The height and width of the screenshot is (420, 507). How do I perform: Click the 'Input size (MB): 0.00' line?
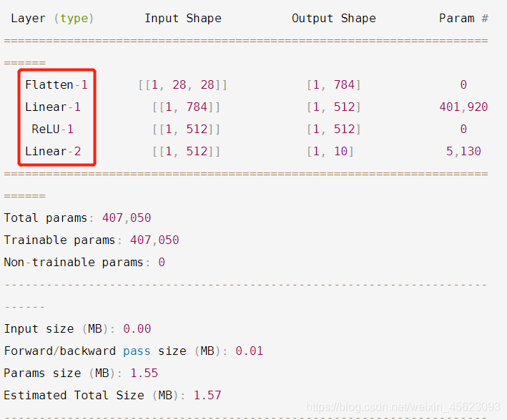[77, 328]
